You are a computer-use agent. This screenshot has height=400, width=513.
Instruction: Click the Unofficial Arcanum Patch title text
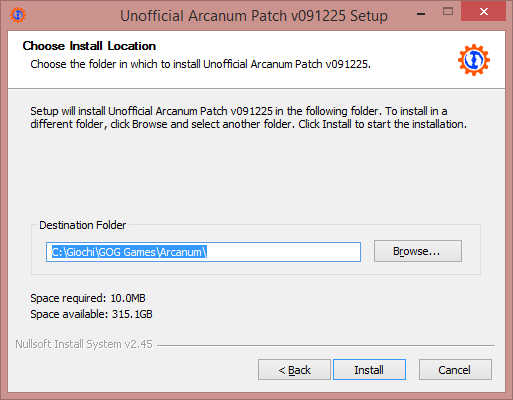tap(254, 16)
